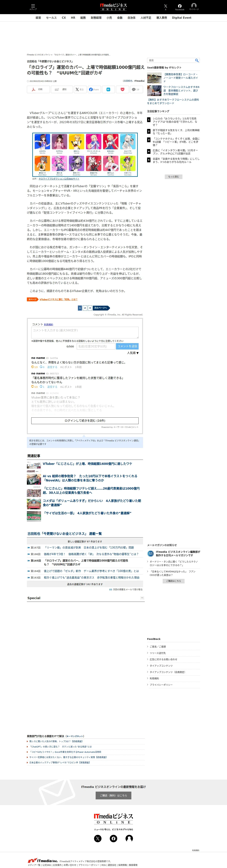Click the comment text area
Viewport: 227px width, 868px height.
pyautogui.click(x=85, y=333)
